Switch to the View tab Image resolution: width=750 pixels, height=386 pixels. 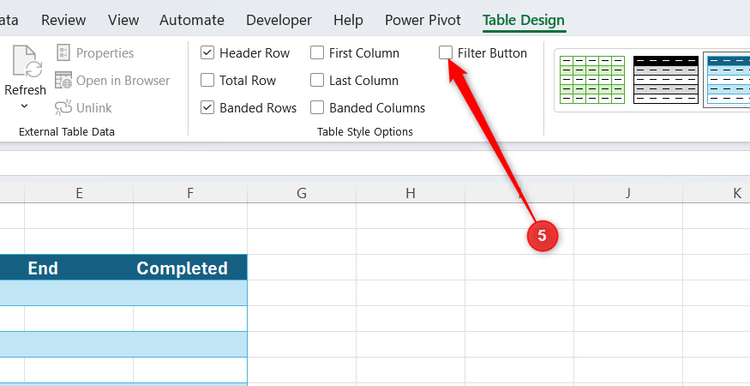point(123,20)
